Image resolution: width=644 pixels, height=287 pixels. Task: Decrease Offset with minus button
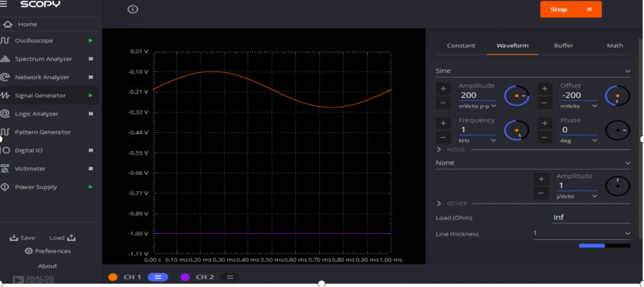545,102
